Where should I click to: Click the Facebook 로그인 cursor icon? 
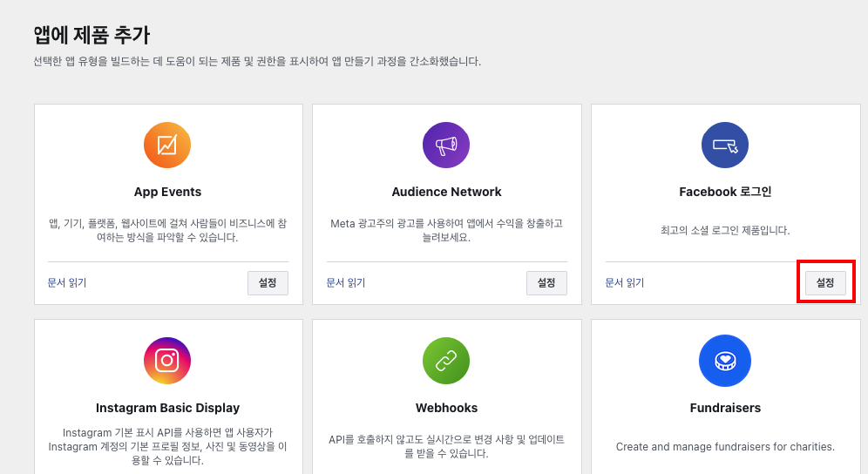(x=725, y=146)
